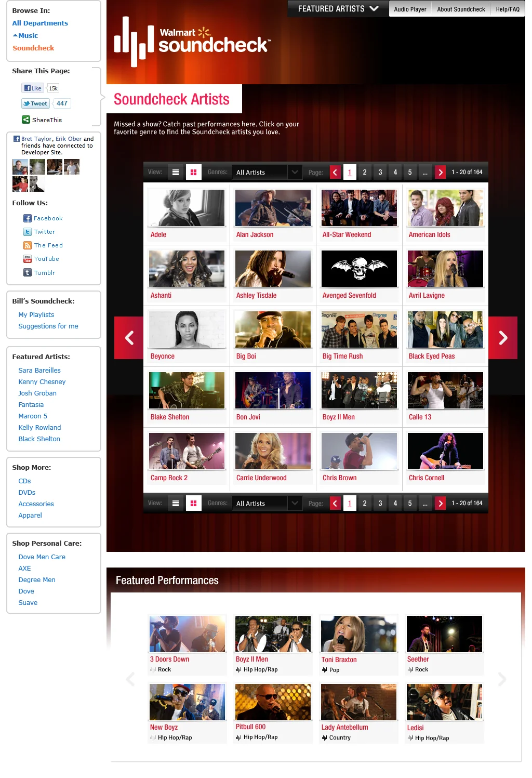Open the Beyonce artist thumbnail

187,329
